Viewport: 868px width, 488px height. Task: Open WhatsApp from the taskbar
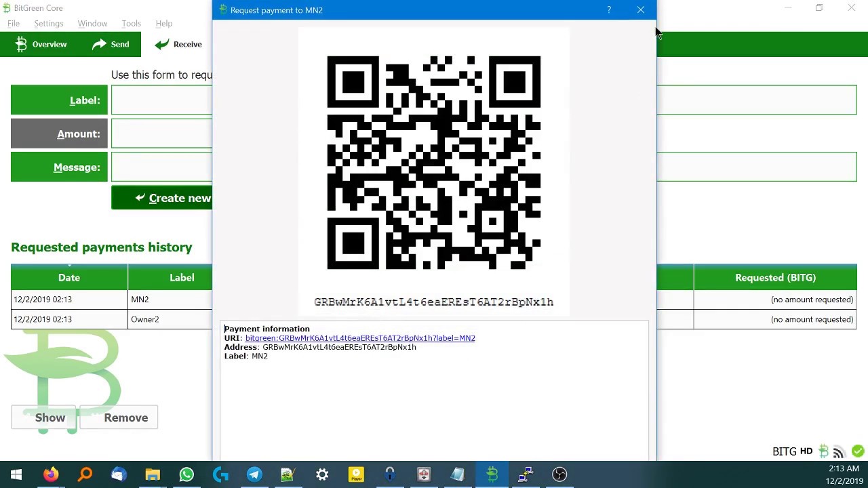tap(186, 474)
